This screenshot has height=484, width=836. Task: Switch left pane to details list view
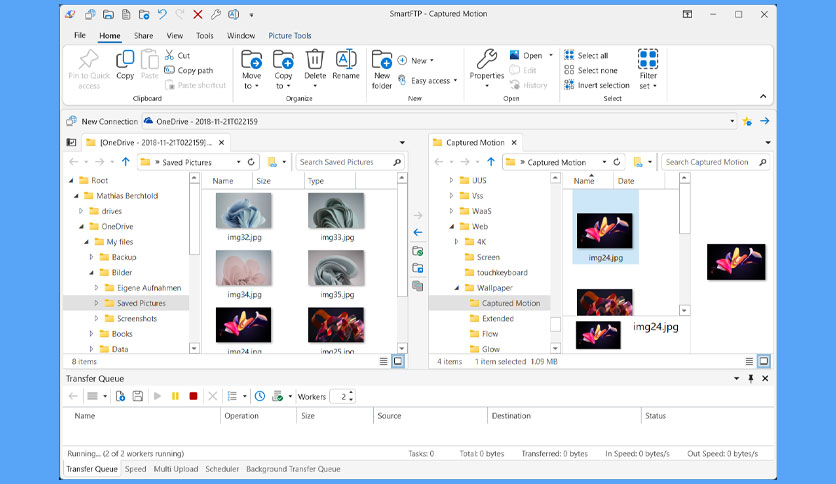(383, 361)
